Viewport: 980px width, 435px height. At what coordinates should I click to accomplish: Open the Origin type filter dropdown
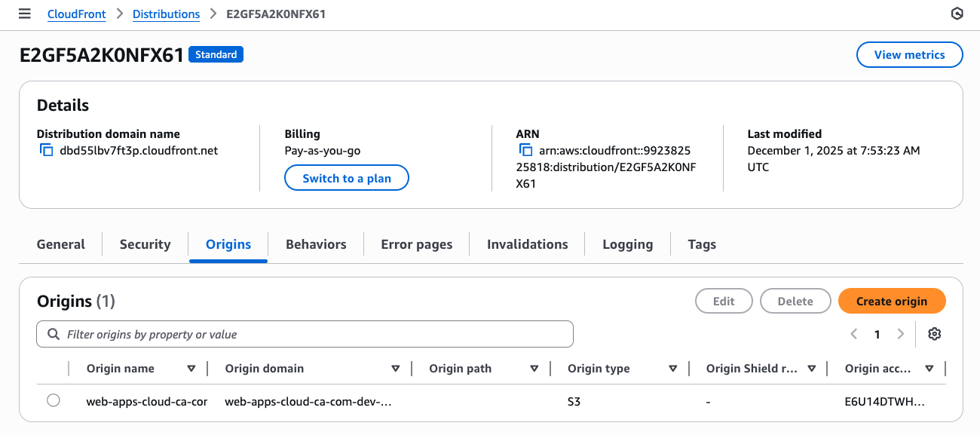pyautogui.click(x=672, y=368)
